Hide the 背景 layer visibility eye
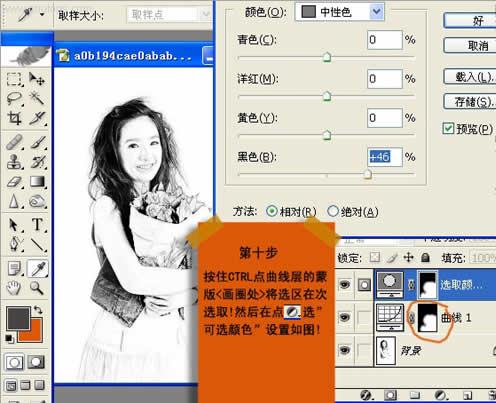 point(344,350)
